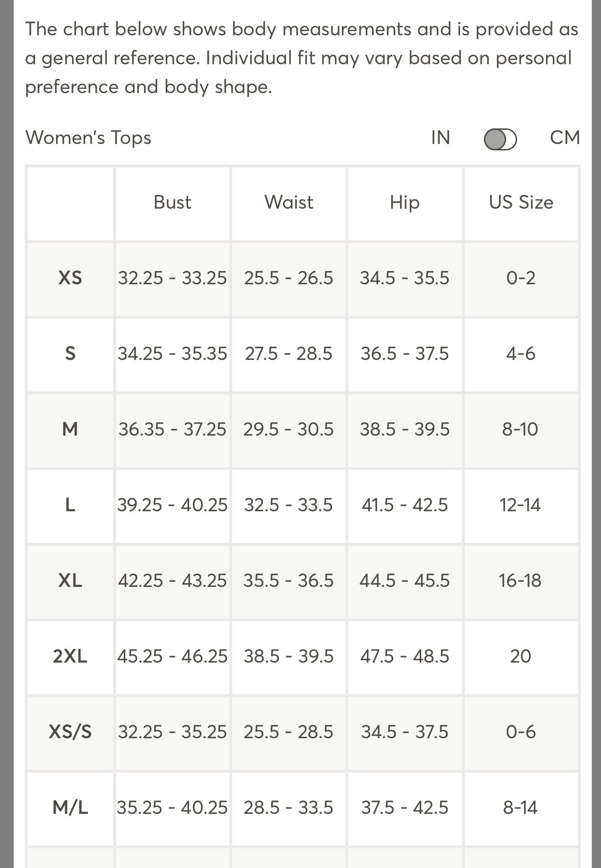The height and width of the screenshot is (868, 601).
Task: Select the XS/S row label
Action: 70,732
